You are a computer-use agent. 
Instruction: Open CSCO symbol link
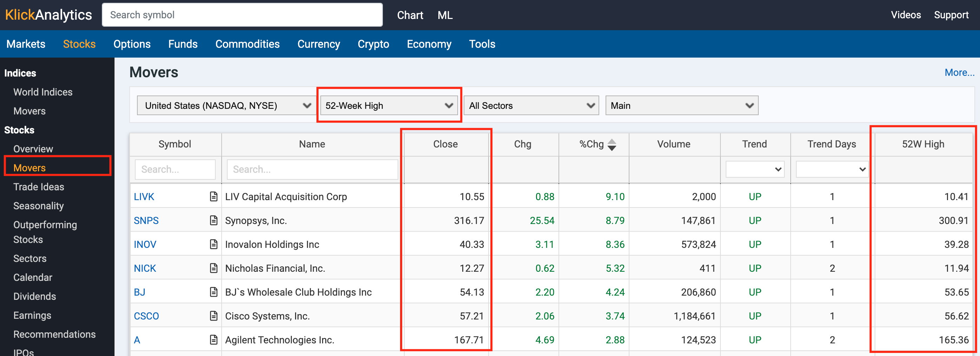(146, 316)
